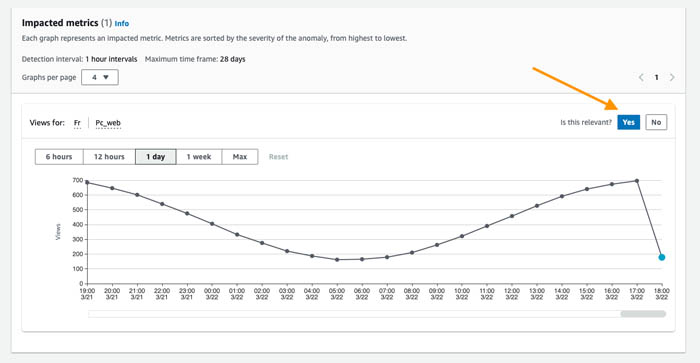
Task: Select the 6 hours time range
Action: click(x=59, y=157)
